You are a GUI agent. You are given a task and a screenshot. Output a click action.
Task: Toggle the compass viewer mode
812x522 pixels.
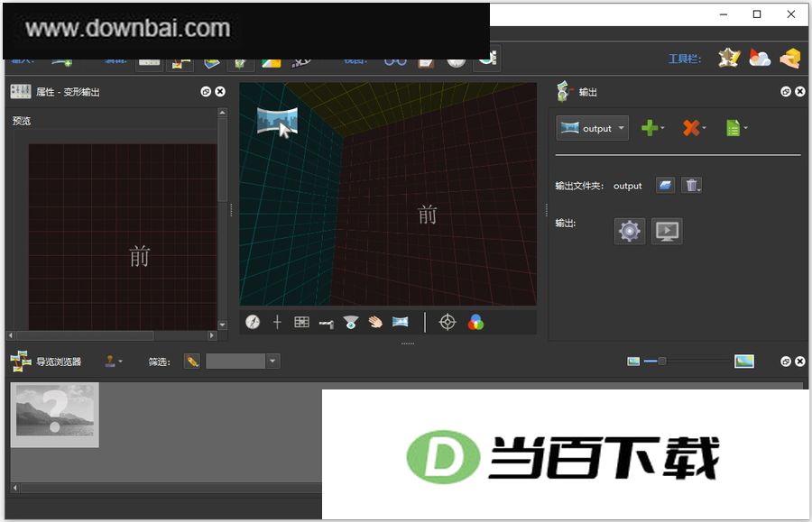[253, 322]
